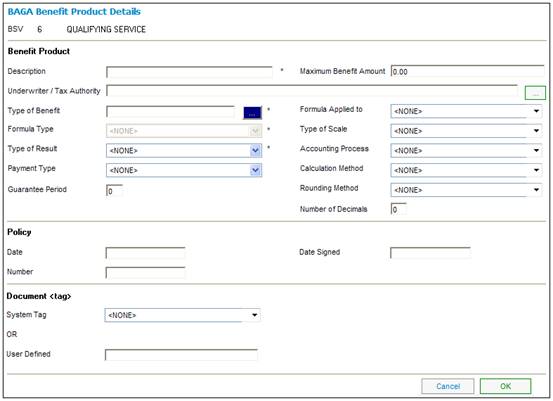Click the Cancel button
Screen dimensions: 553x401
pyautogui.click(x=448, y=386)
